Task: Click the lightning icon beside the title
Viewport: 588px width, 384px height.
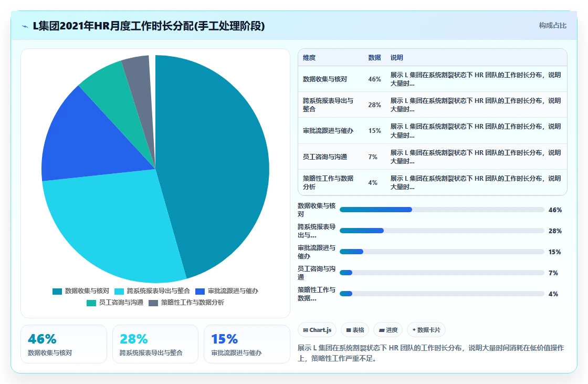Action: click(x=25, y=26)
